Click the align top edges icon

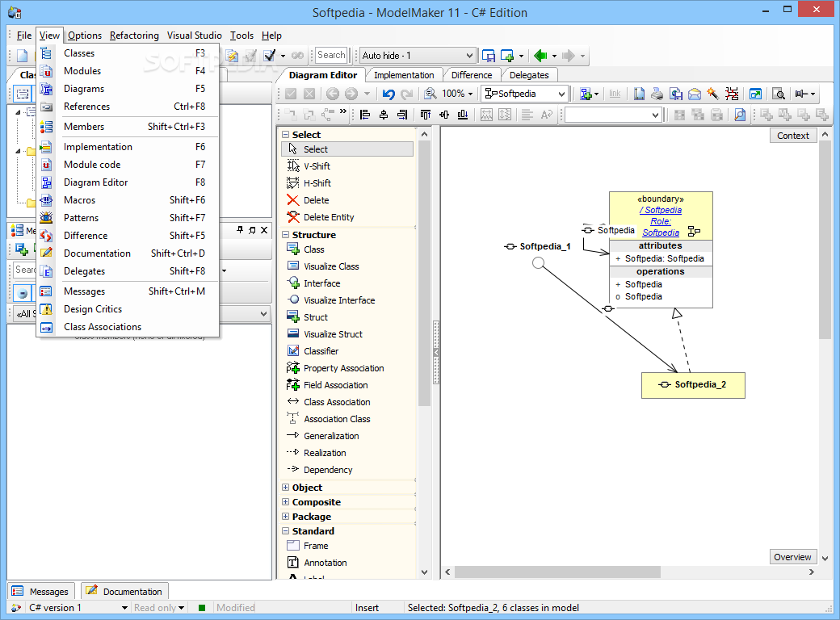[x=426, y=115]
